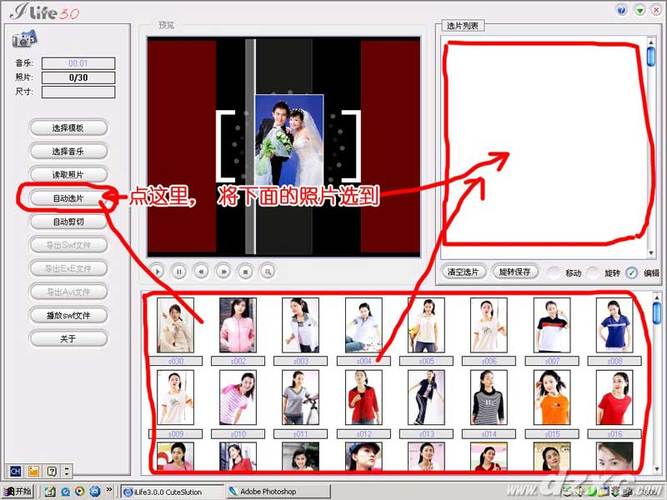Click the 自动选片 button
This screenshot has height=500, width=667.
pyautogui.click(x=68, y=199)
